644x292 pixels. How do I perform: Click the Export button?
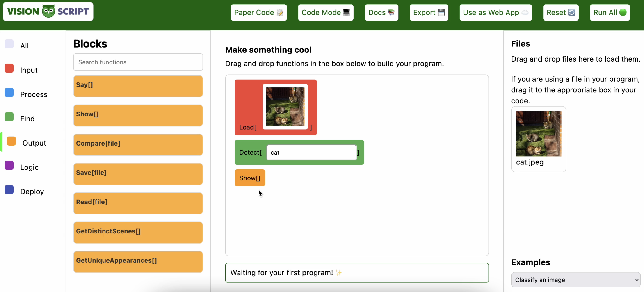(429, 12)
